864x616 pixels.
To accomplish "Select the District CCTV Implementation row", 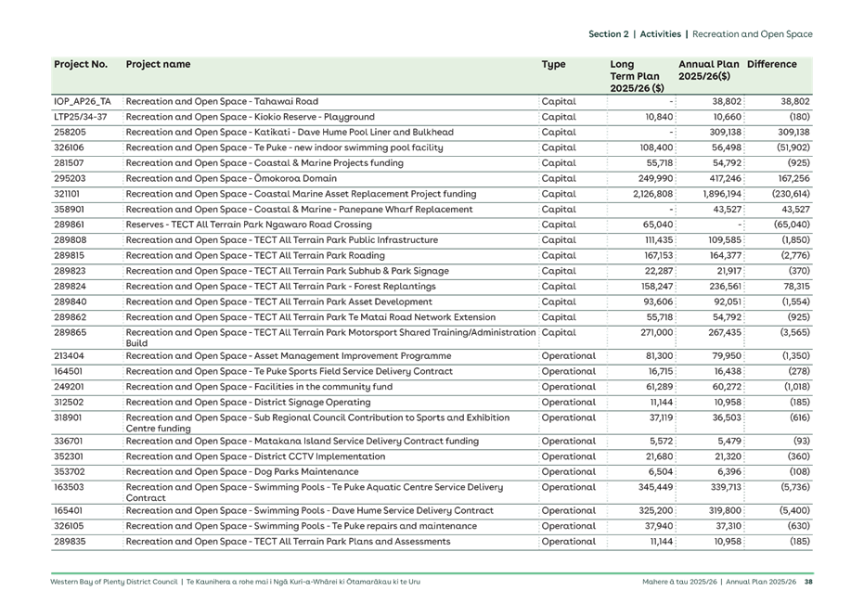I will [x=278, y=456].
